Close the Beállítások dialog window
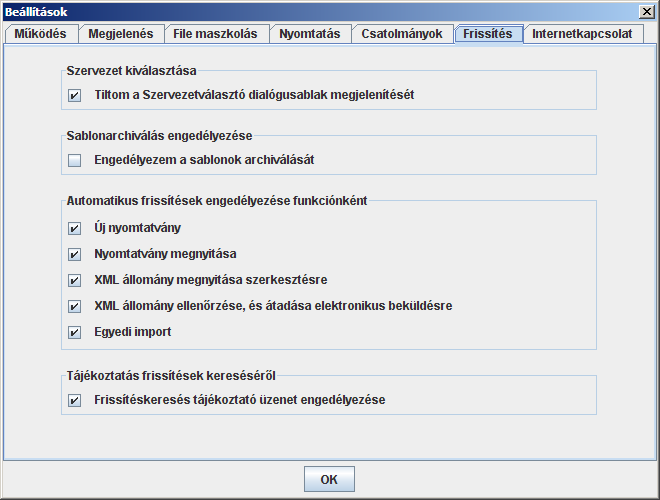 646,12
